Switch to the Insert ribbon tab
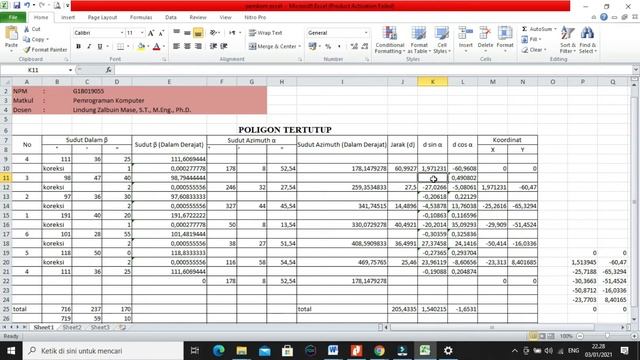640x360 pixels. [68, 18]
